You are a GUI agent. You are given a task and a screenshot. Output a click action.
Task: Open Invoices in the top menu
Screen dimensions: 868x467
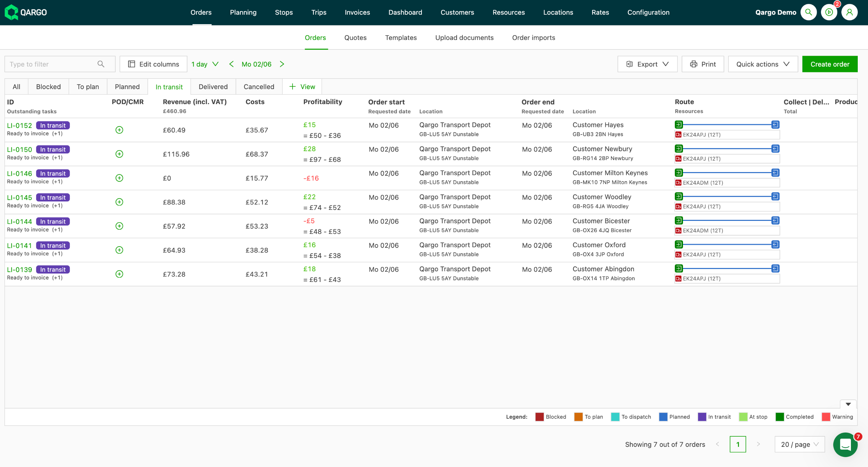pos(357,12)
